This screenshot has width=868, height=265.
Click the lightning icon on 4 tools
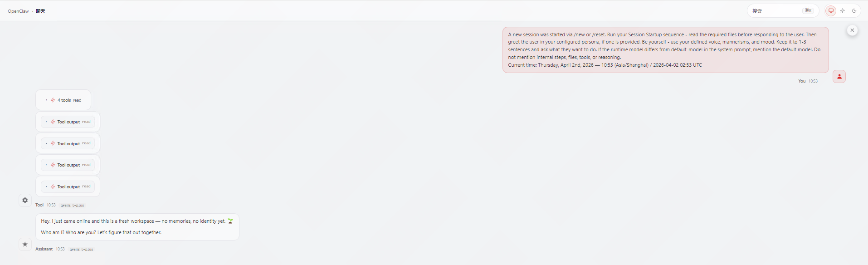click(x=53, y=100)
